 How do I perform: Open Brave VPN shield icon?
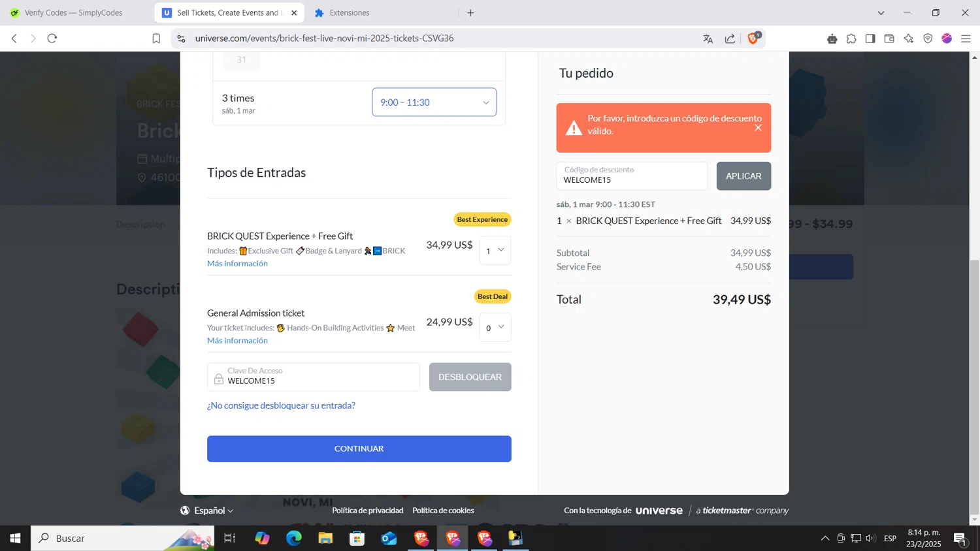pos(928,39)
